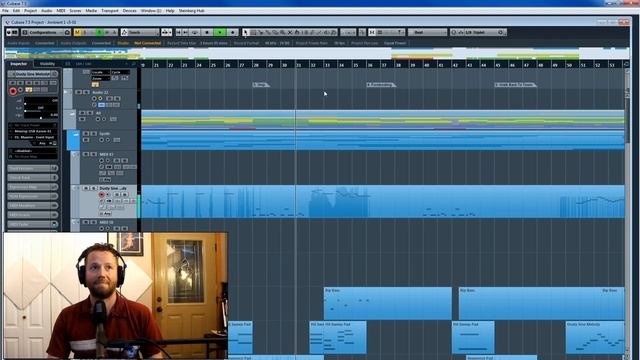
Task: Open the File menu
Action: (5, 11)
